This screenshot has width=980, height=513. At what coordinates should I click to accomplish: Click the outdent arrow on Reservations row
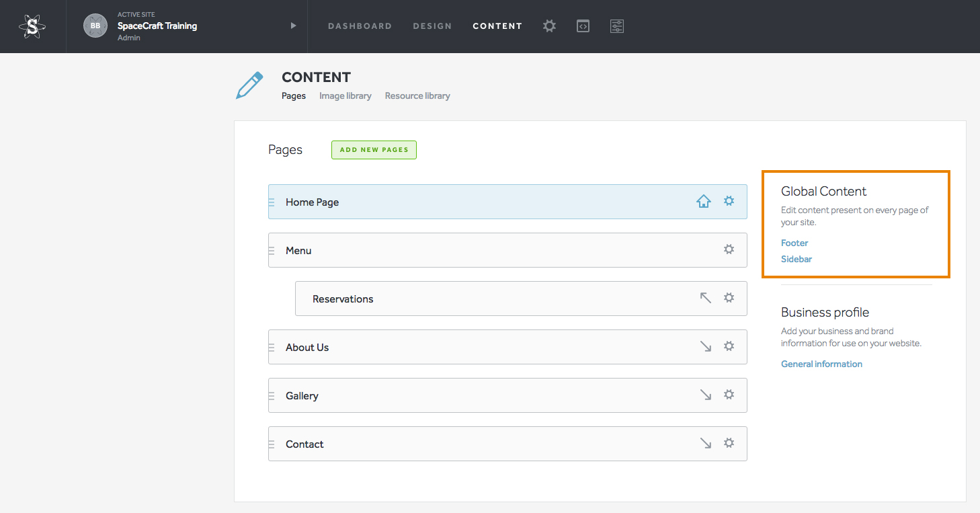tap(705, 298)
